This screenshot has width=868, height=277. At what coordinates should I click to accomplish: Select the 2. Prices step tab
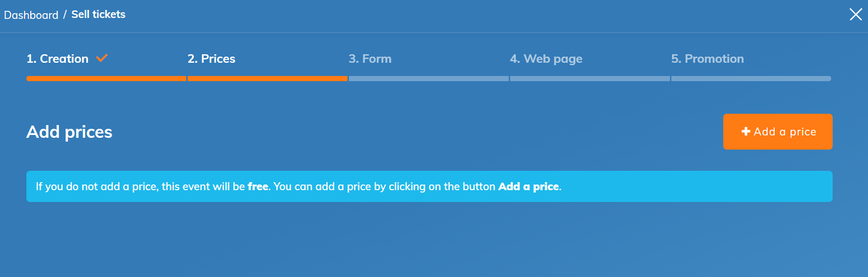(x=211, y=59)
